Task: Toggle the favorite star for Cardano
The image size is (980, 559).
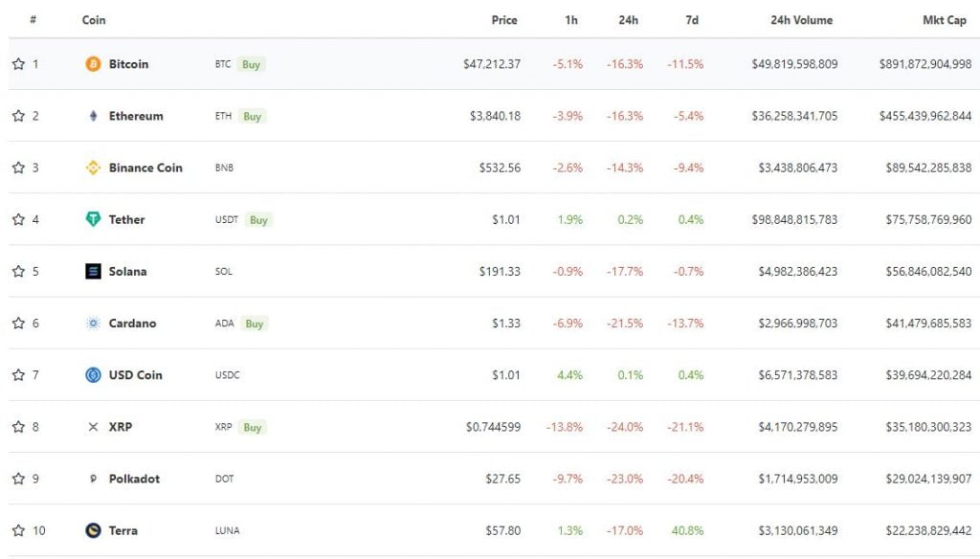Action: click(x=19, y=324)
